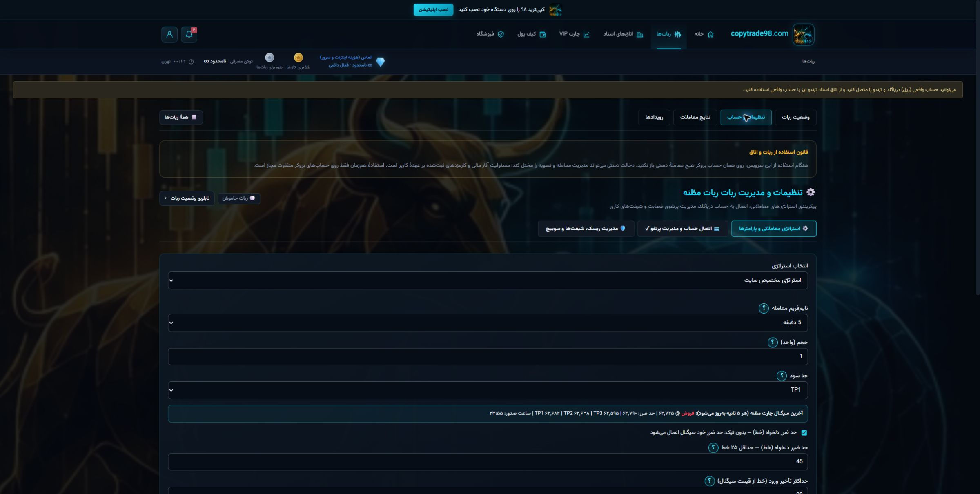Select استراتژی معاملاتی و پارامترها sub-tab
Image resolution: width=980 pixels, height=494 pixels.
pyautogui.click(x=774, y=229)
